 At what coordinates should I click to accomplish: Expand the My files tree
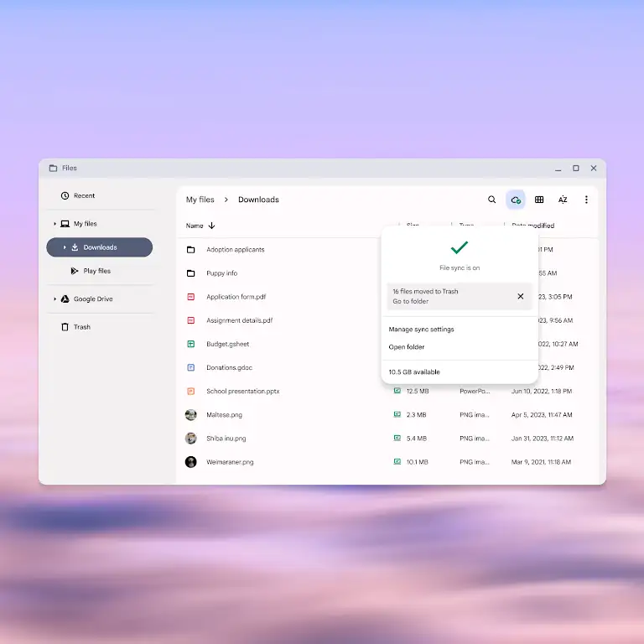pyautogui.click(x=55, y=224)
